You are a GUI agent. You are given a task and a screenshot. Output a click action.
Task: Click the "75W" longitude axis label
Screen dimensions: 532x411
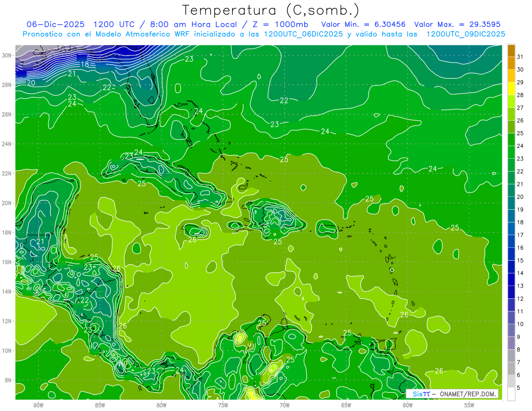223,405
